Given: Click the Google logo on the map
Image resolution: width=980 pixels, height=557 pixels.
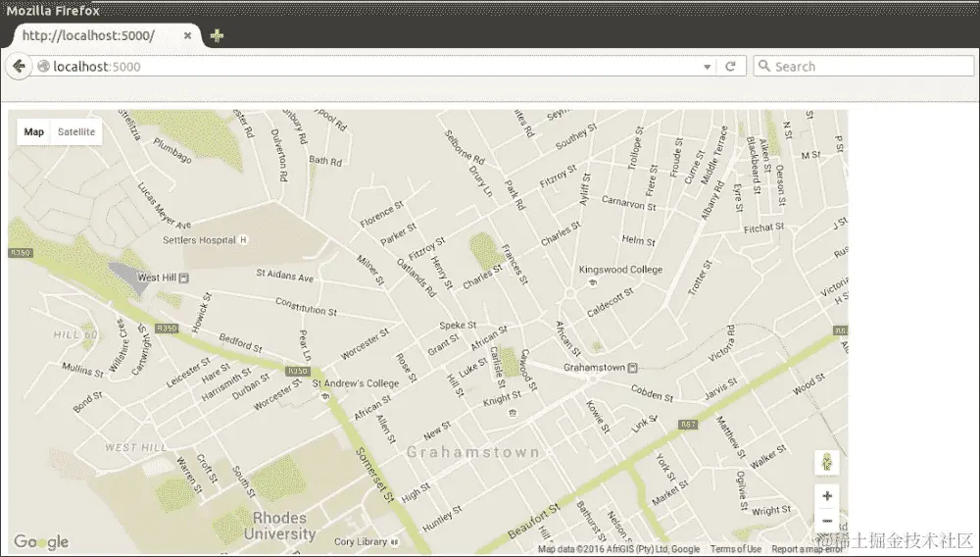Looking at the screenshot, I should point(41,541).
